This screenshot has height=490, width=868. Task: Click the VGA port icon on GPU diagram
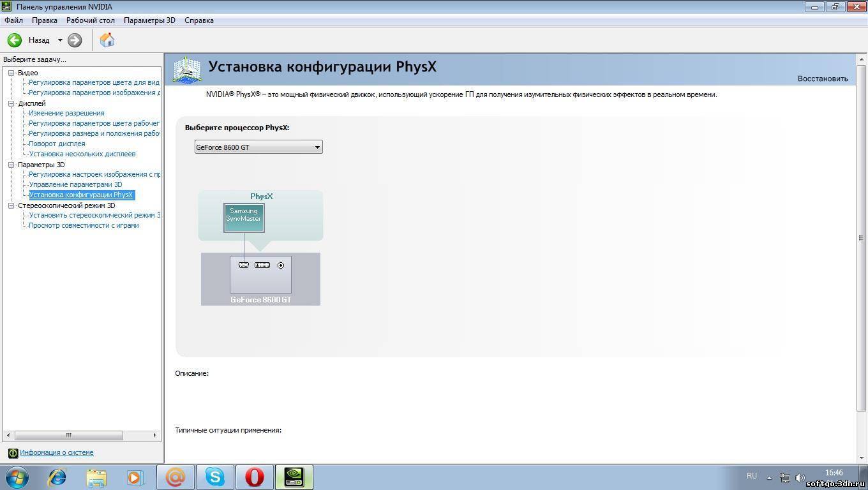click(244, 265)
